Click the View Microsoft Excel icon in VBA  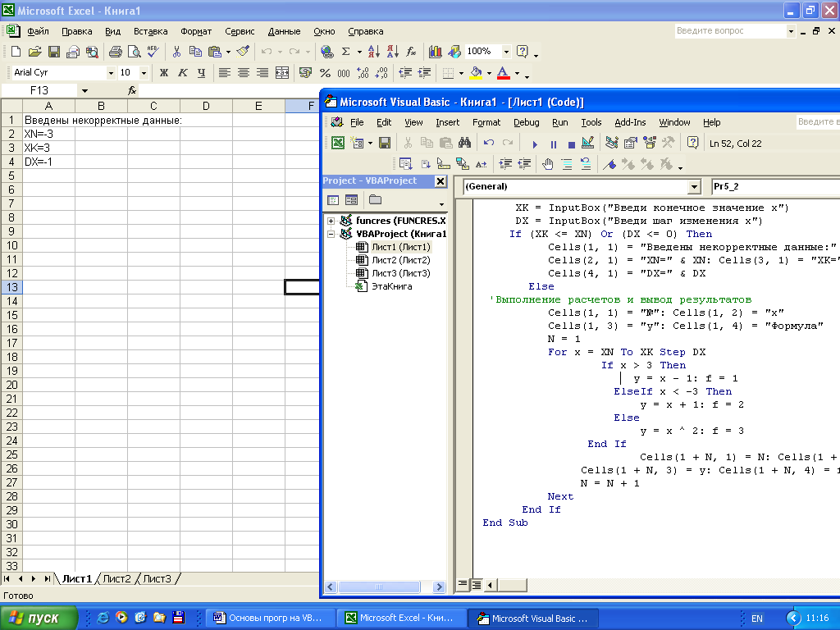pos(337,143)
